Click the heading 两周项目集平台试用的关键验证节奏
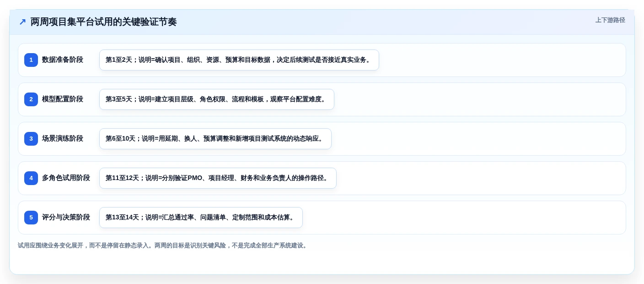Screen dimensions: 644x284 tap(103, 22)
